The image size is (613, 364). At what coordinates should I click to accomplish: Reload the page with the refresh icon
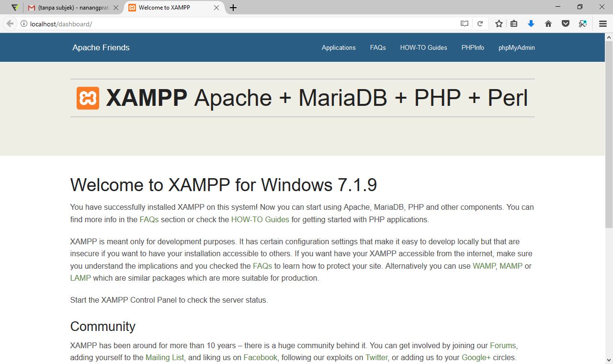click(480, 23)
